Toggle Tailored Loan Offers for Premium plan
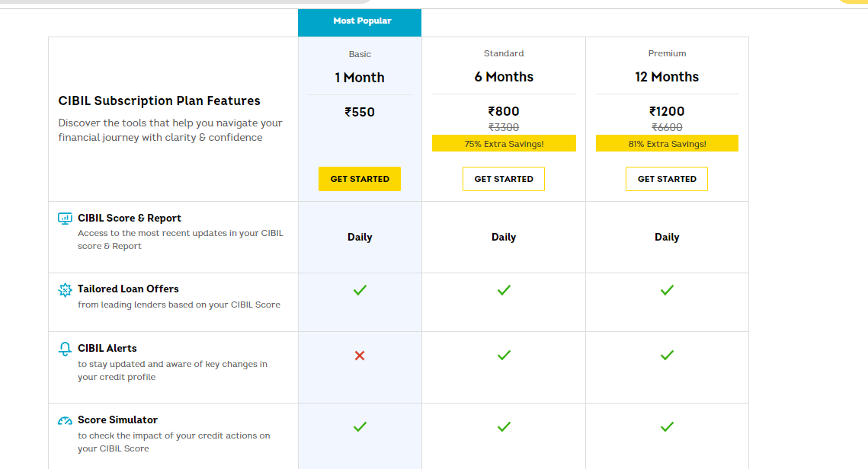Viewport: 868px width, 469px height. (x=667, y=290)
